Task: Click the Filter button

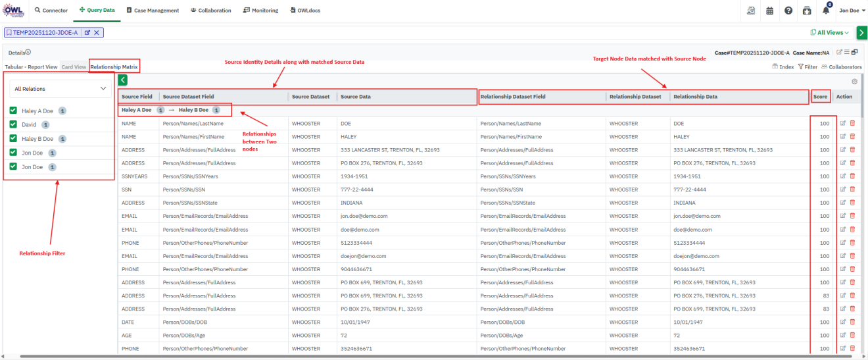Action: 808,67
